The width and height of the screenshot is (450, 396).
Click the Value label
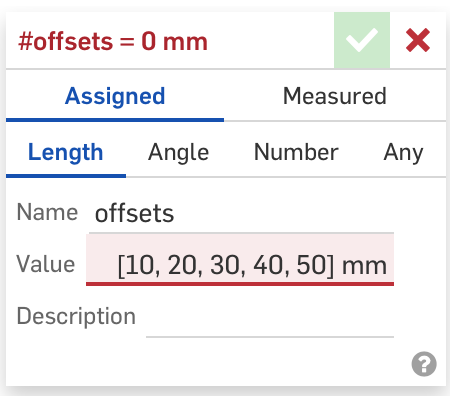click(x=46, y=264)
